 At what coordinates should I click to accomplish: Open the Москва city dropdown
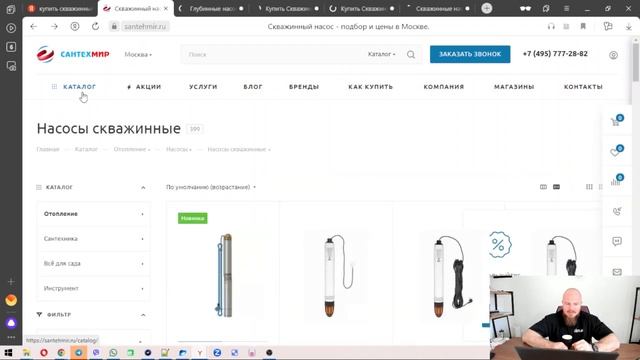[x=138, y=54]
